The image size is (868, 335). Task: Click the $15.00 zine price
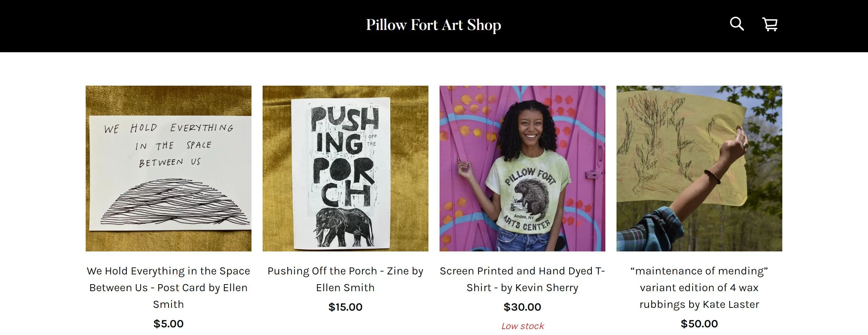coord(346,307)
